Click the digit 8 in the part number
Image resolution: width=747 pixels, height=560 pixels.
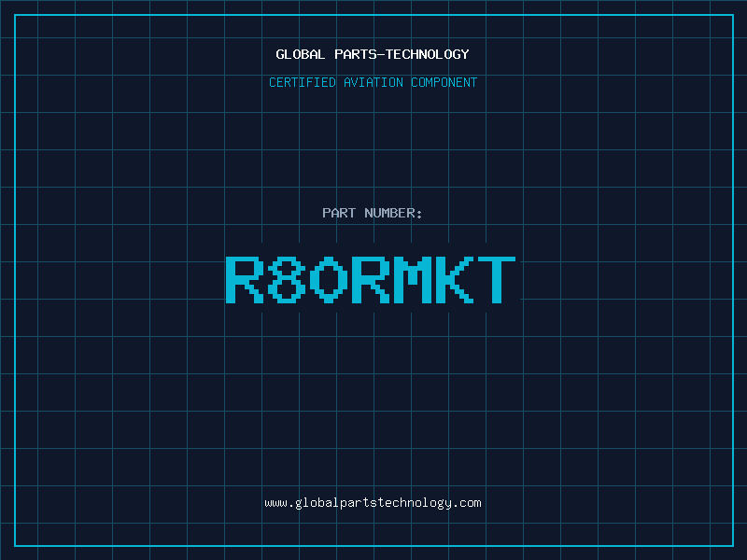[x=287, y=280]
